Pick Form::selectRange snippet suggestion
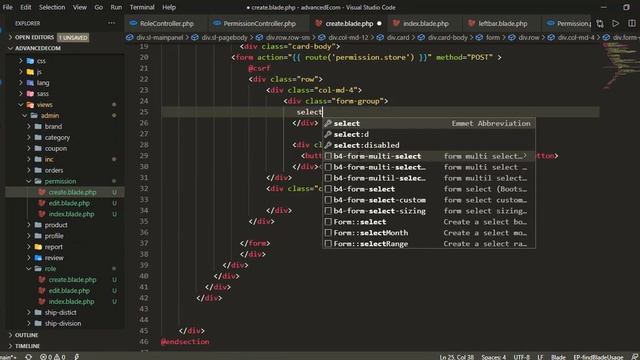The height and width of the screenshot is (360, 640). pos(429,244)
